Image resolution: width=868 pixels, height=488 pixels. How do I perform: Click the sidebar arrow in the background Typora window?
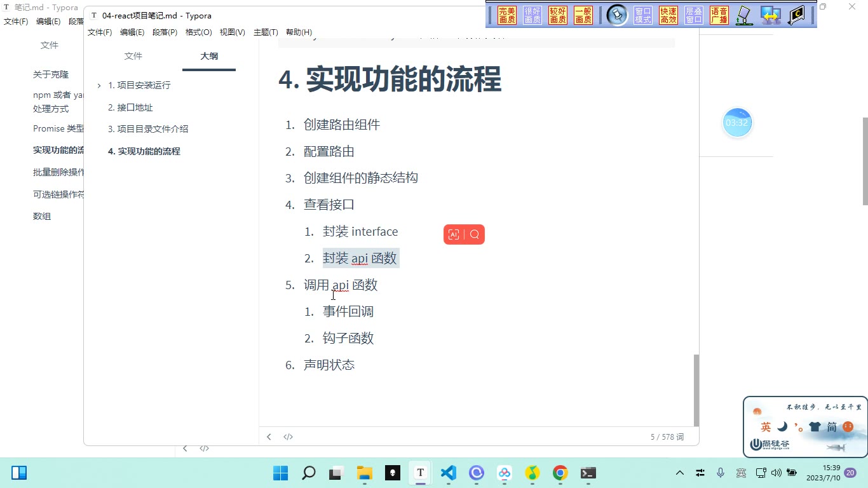(185, 448)
